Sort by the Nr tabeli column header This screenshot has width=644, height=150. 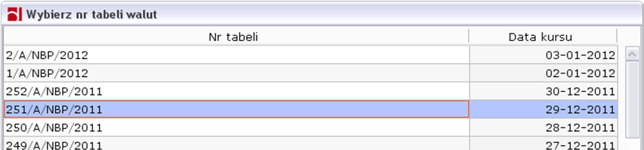pos(233,37)
